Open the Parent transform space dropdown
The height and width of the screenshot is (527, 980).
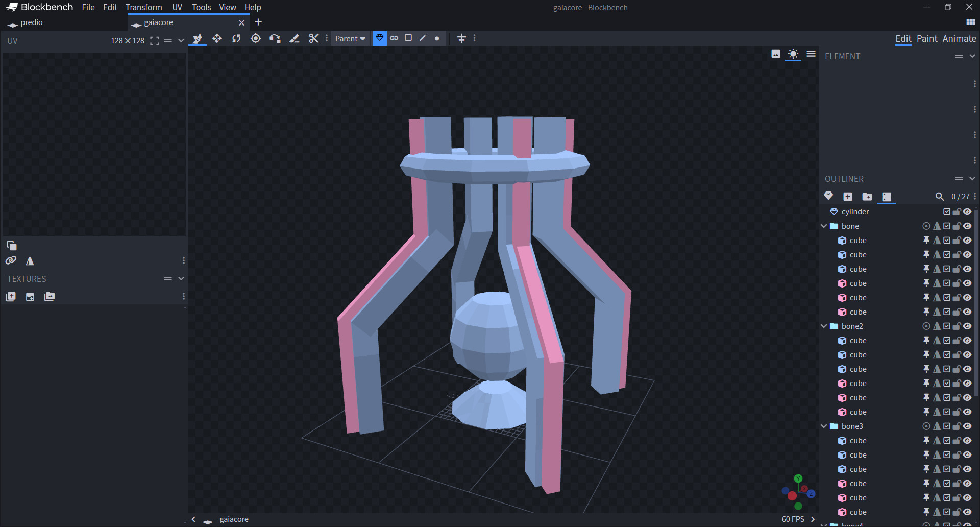point(350,39)
